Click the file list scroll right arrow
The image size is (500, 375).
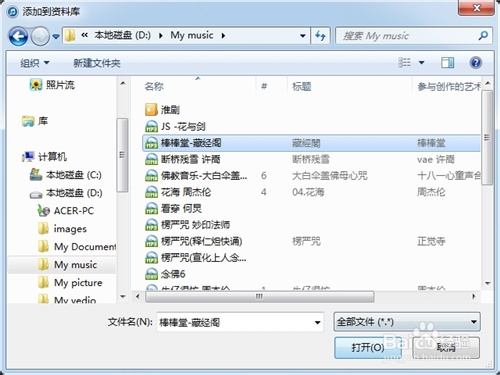pyautogui.click(x=474, y=296)
